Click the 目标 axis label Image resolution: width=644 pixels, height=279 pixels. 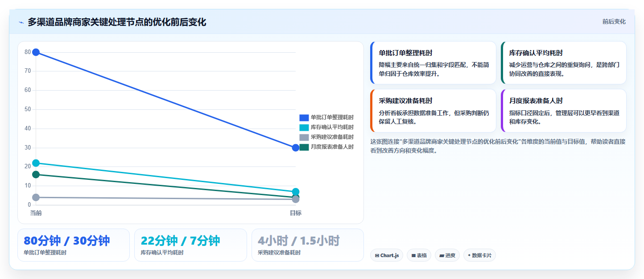click(x=296, y=213)
